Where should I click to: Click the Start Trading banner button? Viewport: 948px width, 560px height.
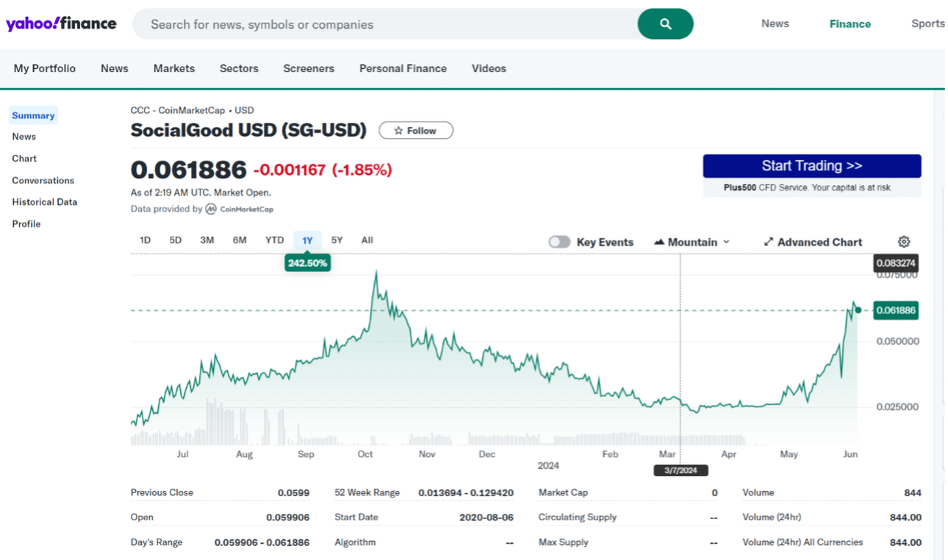(812, 166)
